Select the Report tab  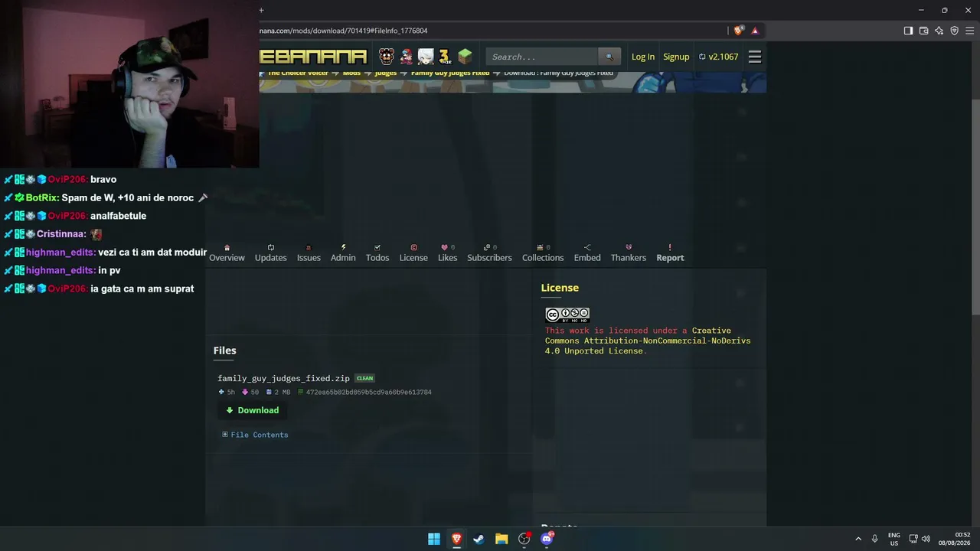[x=670, y=253]
